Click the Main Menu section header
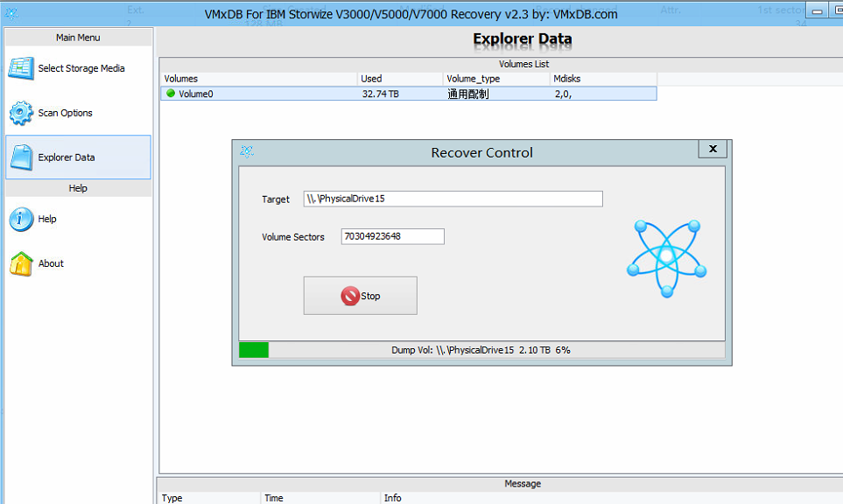843x504 pixels. point(78,37)
